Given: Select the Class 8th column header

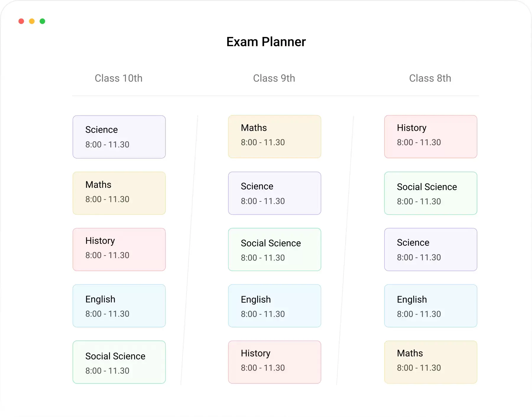Looking at the screenshot, I should [x=430, y=78].
